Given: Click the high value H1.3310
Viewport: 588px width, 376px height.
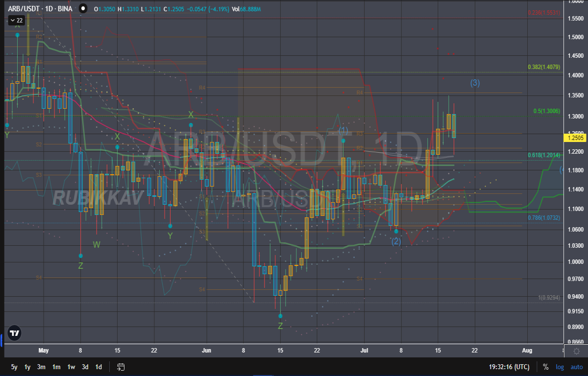Looking at the screenshot, I should tap(129, 9).
